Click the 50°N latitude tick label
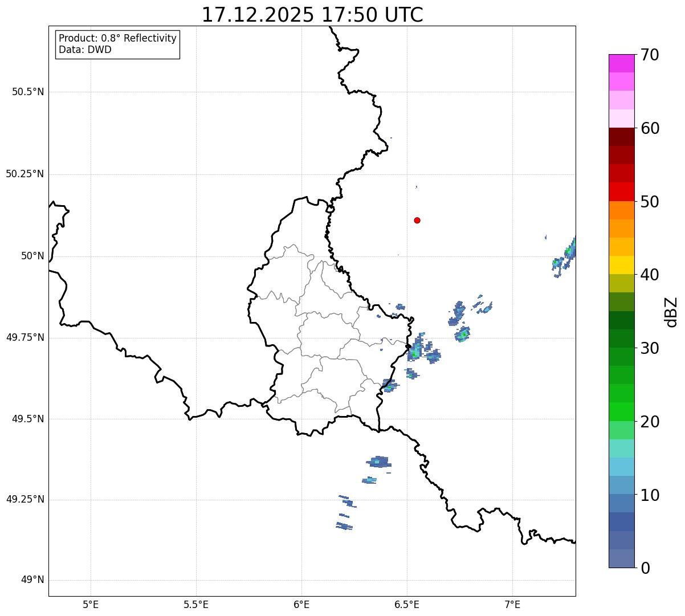Image resolution: width=685 pixels, height=616 pixels. tap(32, 256)
